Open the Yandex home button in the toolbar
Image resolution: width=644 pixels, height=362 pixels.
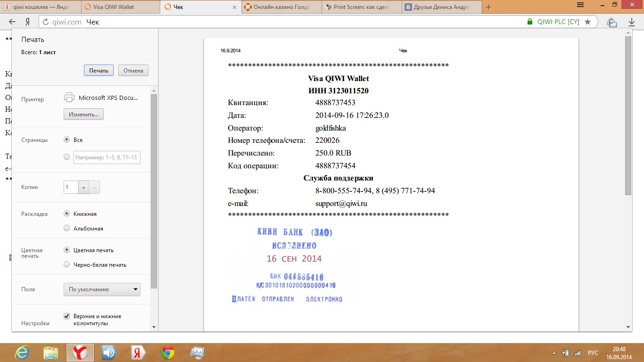point(28,22)
